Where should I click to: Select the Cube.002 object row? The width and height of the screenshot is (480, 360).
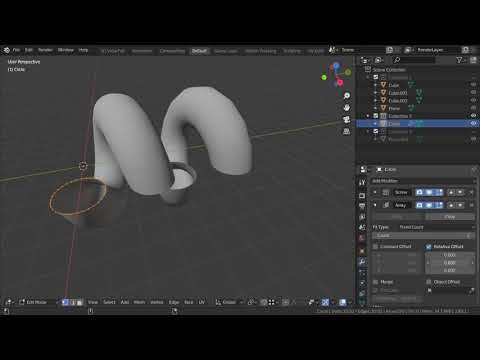point(417,100)
